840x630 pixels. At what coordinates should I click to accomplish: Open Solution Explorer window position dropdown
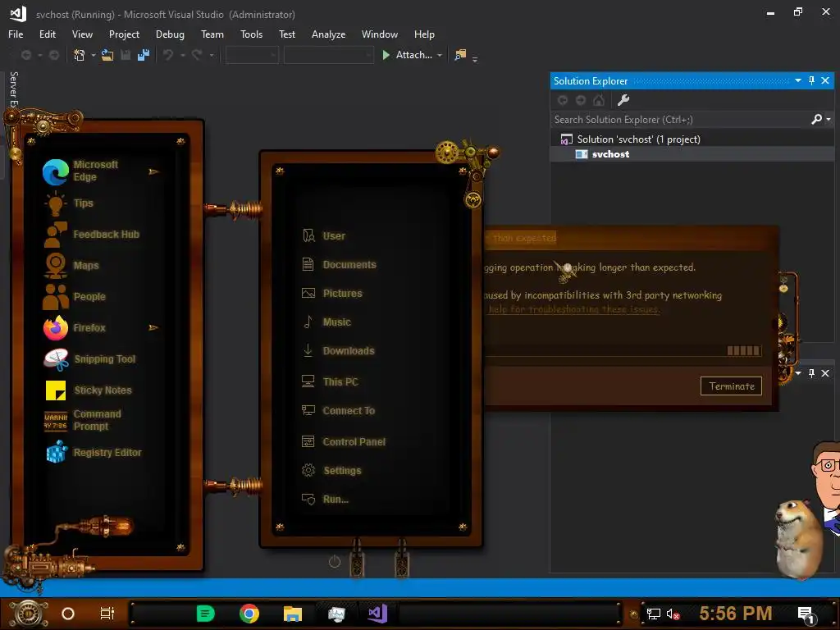(x=797, y=80)
